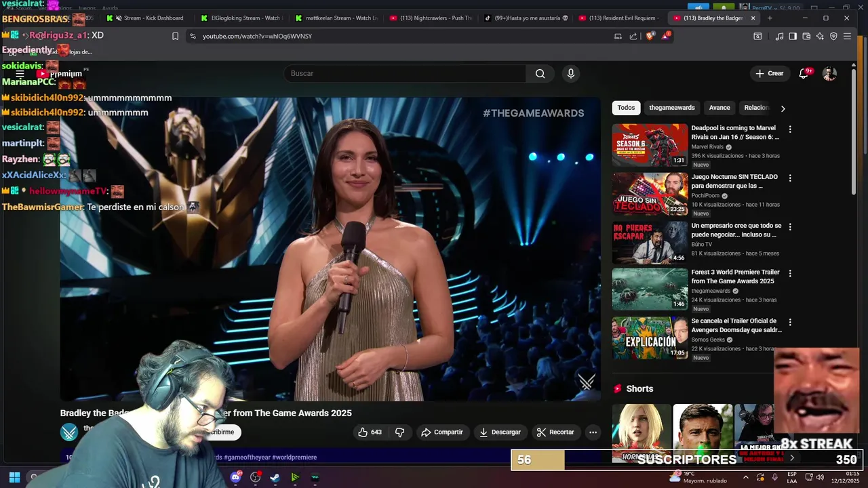Focus the Buscar search field

(x=405, y=73)
